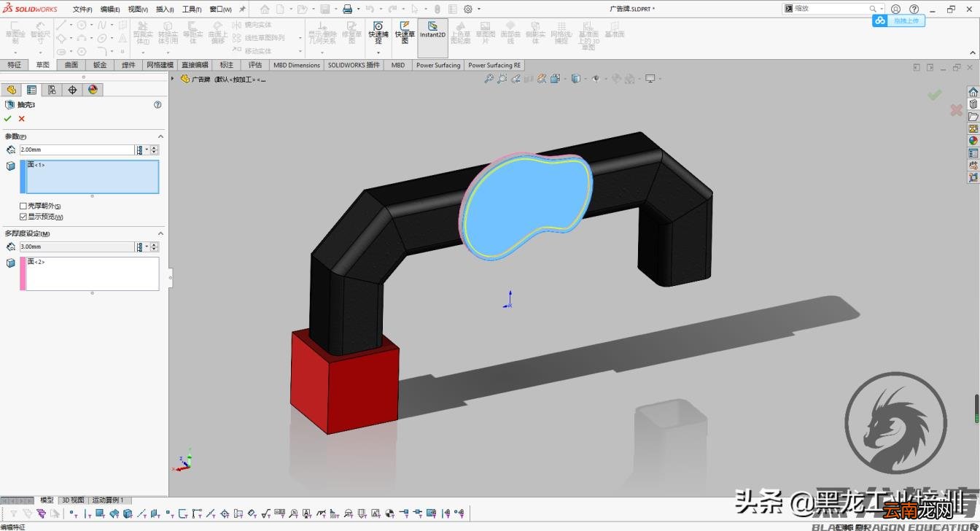Click the Instant2D tool
Screen dimensions: 980x531
coord(432,38)
